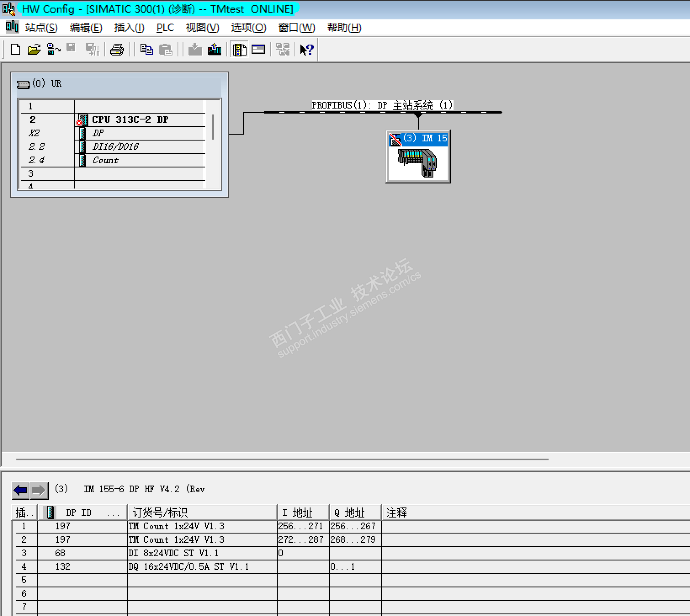This screenshot has width=690, height=616.
Task: Create a new station with the New icon
Action: tap(15, 50)
